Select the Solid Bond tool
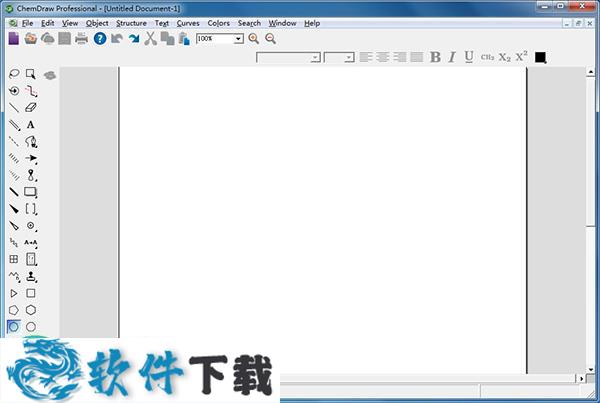The width and height of the screenshot is (600, 403). (14, 108)
